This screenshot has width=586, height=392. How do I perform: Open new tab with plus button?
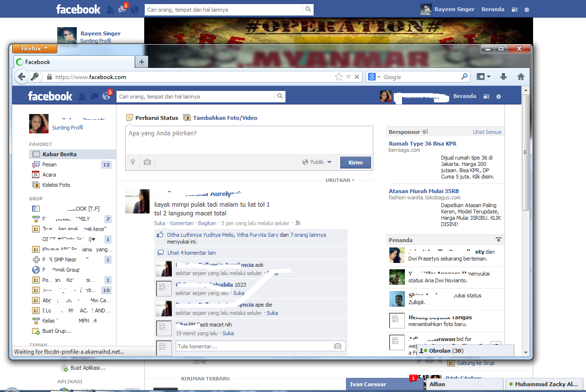tap(141, 62)
